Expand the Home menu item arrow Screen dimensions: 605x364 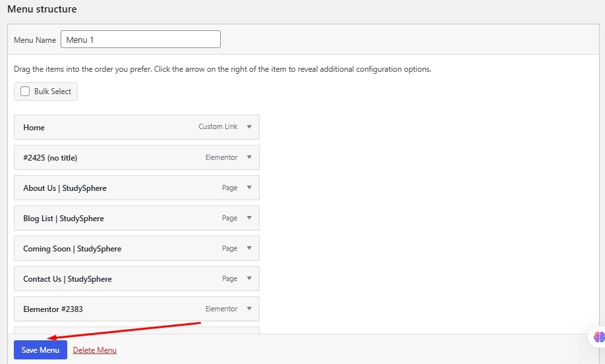coord(249,127)
